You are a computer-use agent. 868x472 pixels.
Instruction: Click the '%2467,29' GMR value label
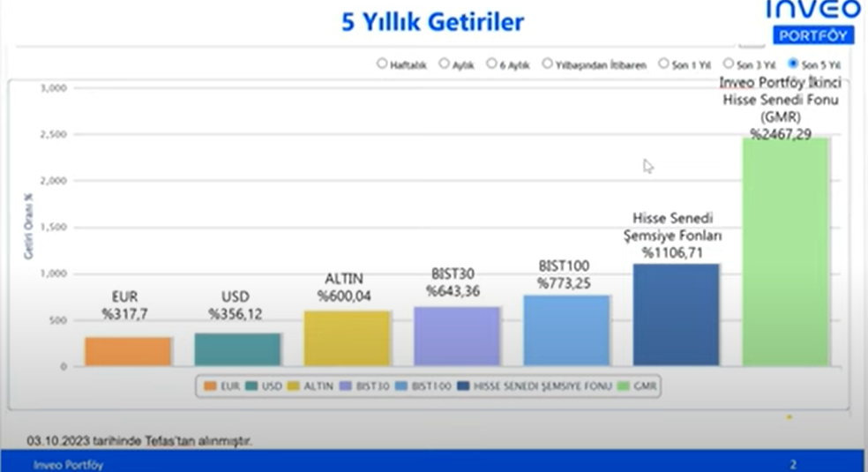point(781,134)
